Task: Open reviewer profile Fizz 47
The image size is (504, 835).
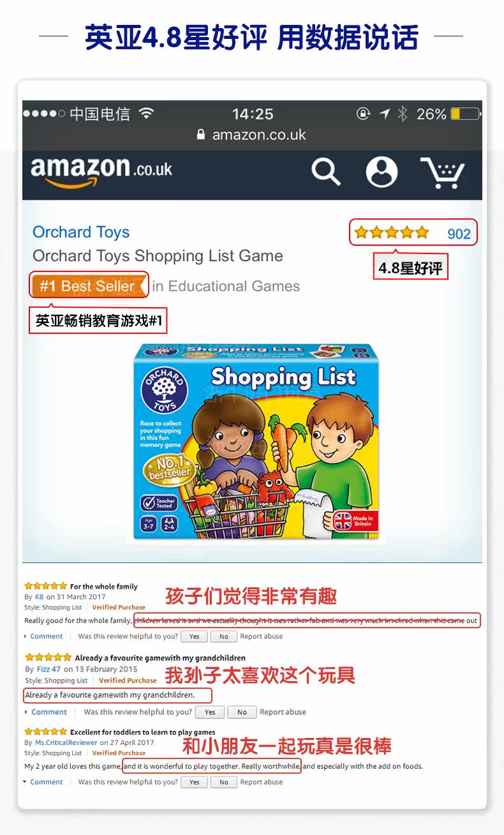Action: pos(48,669)
